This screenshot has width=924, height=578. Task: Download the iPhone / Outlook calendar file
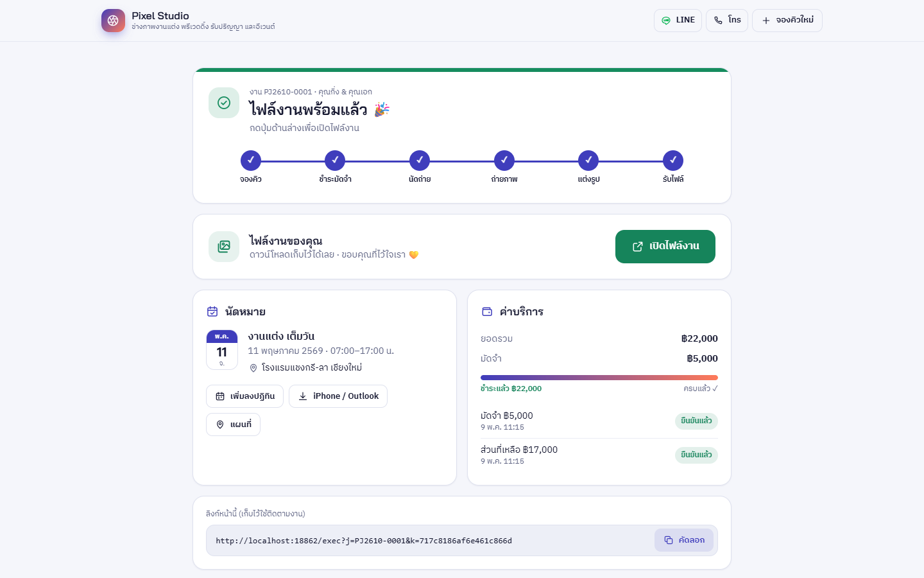click(338, 396)
